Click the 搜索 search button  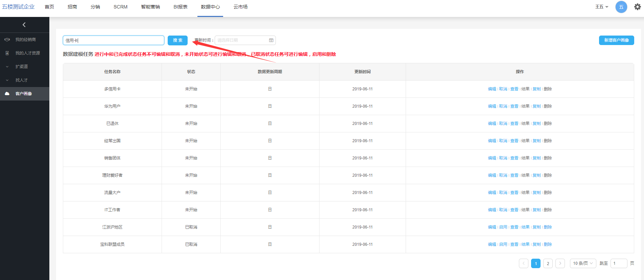click(177, 40)
